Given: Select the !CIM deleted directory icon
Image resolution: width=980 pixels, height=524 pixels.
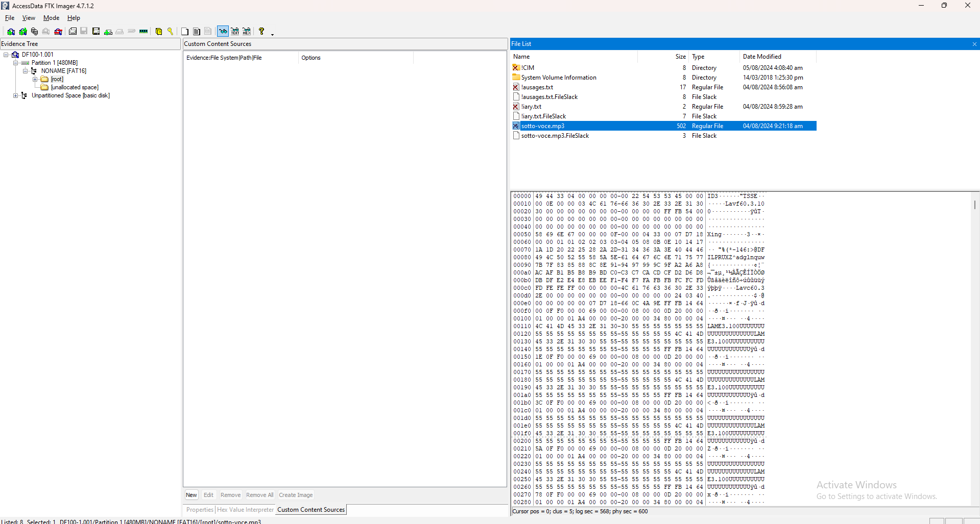Looking at the screenshot, I should (516, 68).
